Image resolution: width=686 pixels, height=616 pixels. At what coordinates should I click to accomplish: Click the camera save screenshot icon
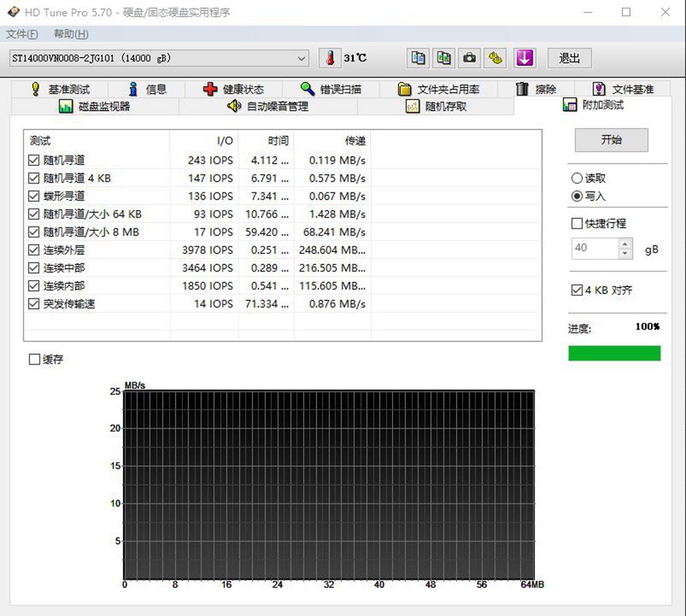coord(470,58)
